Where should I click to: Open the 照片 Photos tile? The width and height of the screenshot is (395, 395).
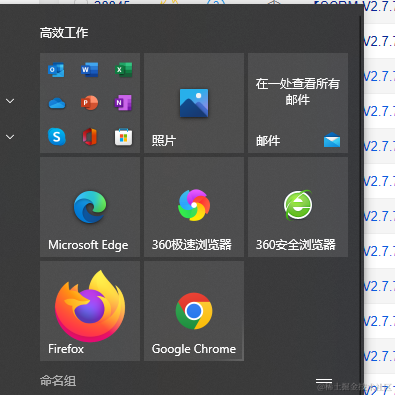pyautogui.click(x=194, y=103)
